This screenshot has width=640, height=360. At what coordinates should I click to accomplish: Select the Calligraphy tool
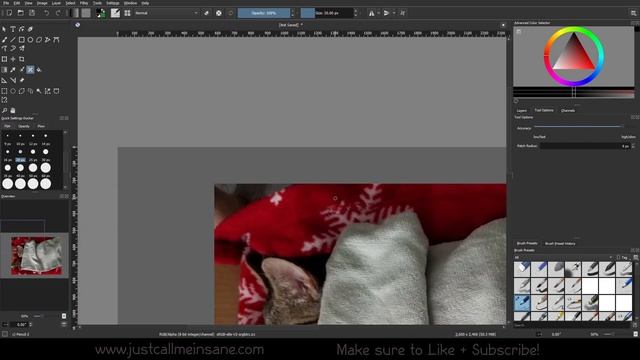coord(30,29)
